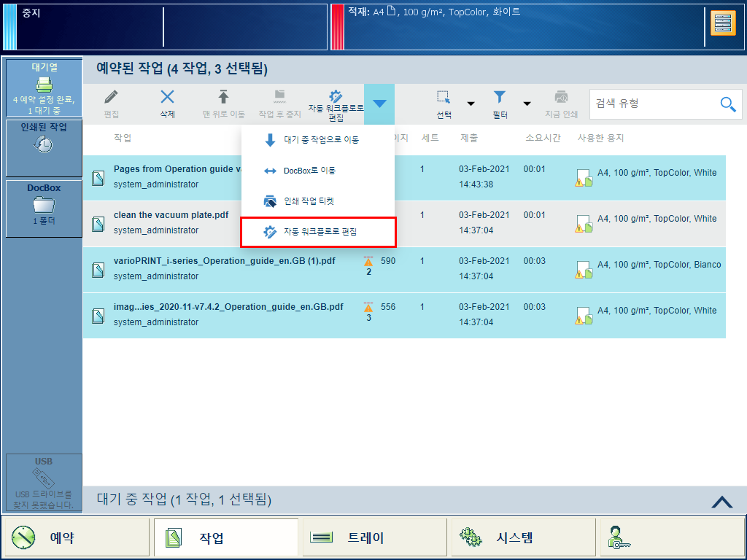Click the Edit pencil icon (편집)

coord(111,97)
